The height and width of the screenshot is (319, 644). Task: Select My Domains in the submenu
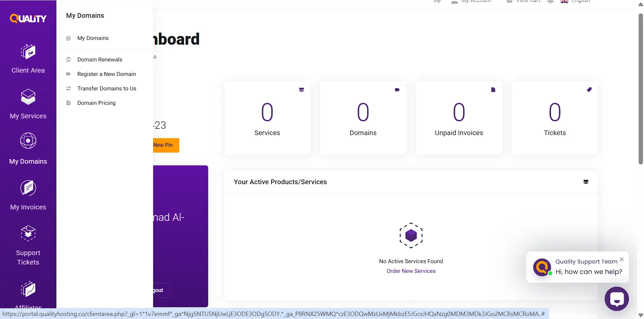93,38
